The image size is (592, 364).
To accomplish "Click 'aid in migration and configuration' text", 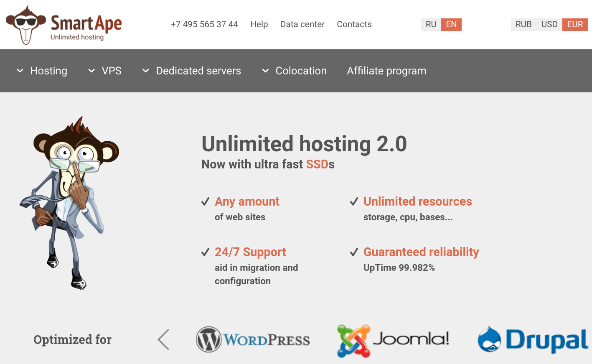I will click(x=256, y=274).
